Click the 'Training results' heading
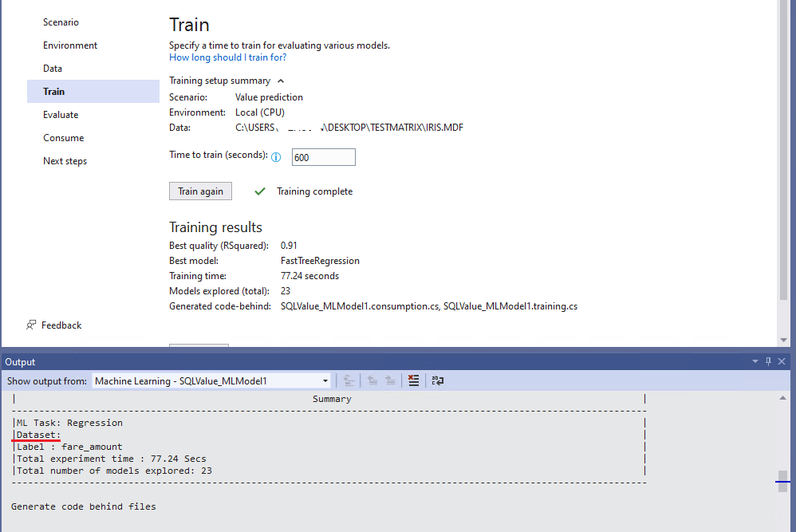 click(x=216, y=227)
